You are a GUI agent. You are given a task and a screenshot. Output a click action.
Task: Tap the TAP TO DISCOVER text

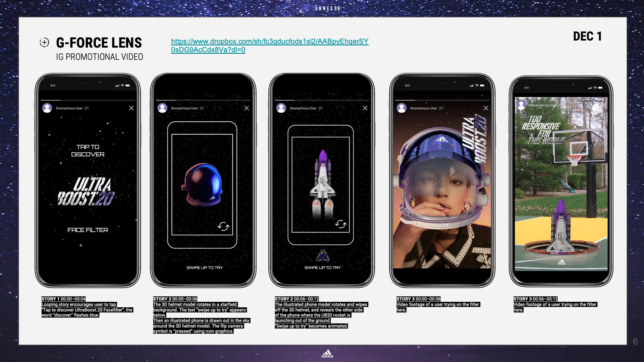coord(88,150)
